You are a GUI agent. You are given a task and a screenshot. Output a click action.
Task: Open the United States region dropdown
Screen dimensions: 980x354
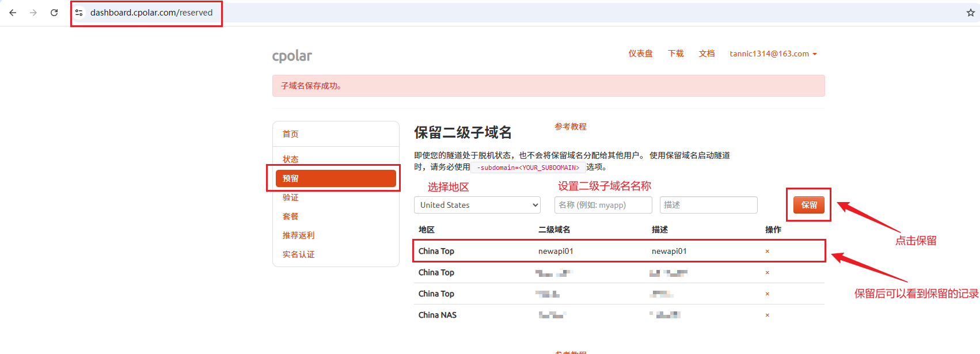477,205
